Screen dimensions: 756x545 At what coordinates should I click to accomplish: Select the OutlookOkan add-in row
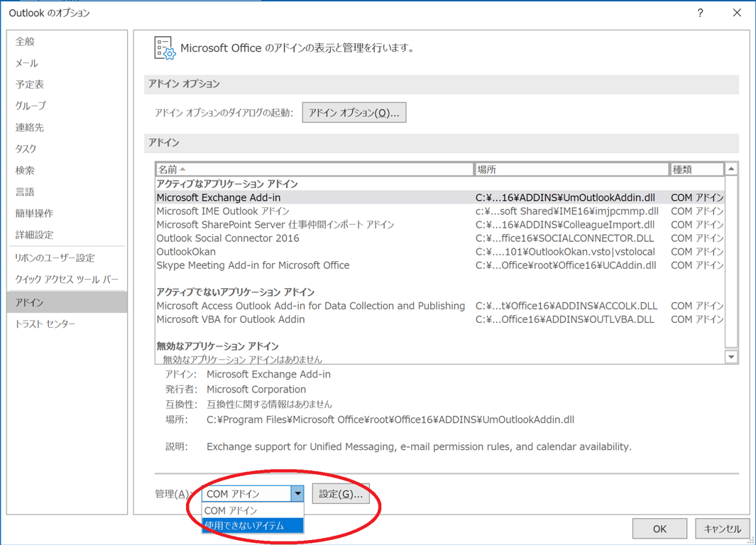pyautogui.click(x=439, y=251)
